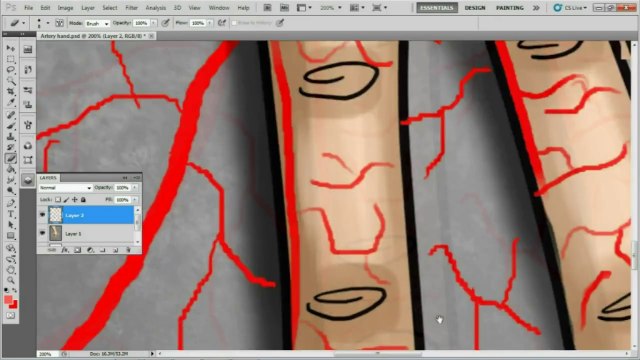Launch Mini Bridge from the application bar

284,8
